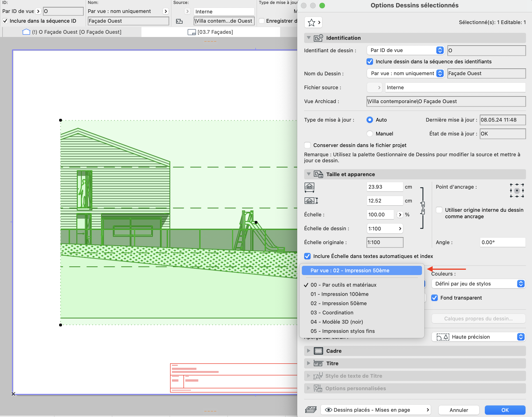This screenshot has width=532, height=417.
Task: Click the layer icon at dialog bottom
Action: 311,410
